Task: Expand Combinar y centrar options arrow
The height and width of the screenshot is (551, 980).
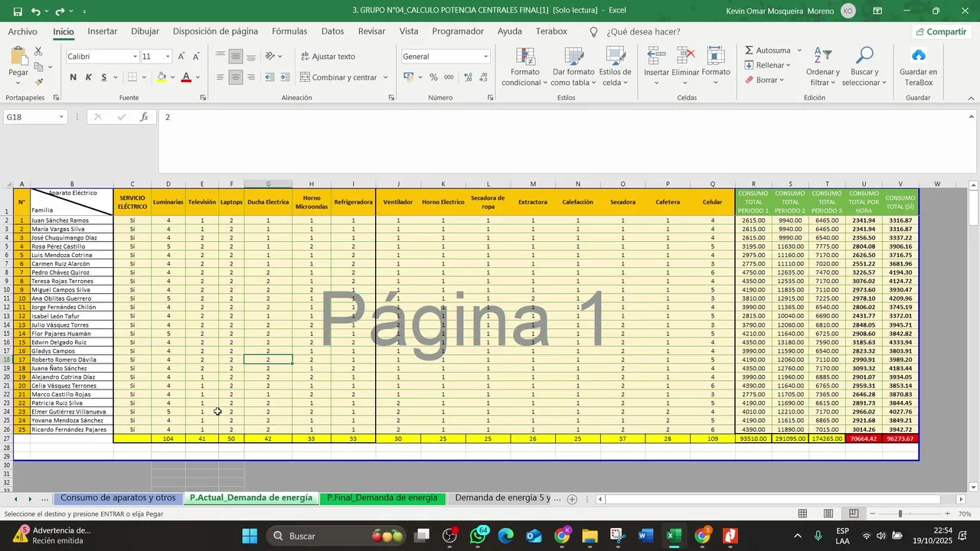Action: [385, 77]
